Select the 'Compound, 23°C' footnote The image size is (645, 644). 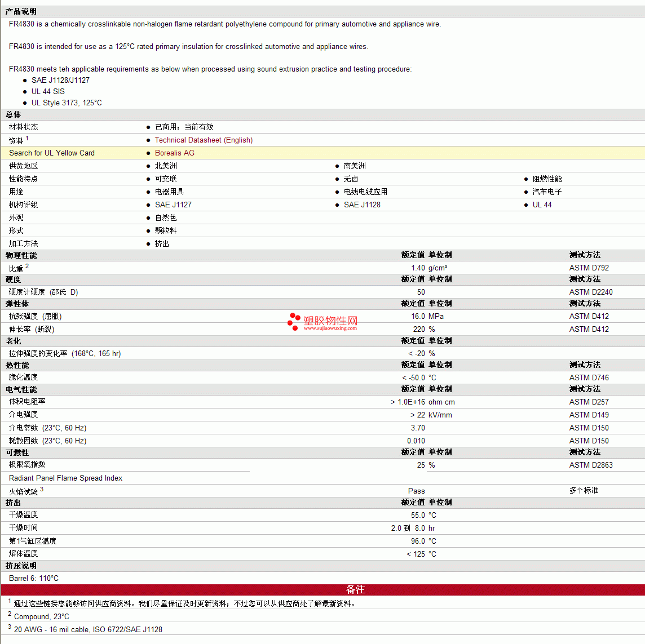coord(42,616)
